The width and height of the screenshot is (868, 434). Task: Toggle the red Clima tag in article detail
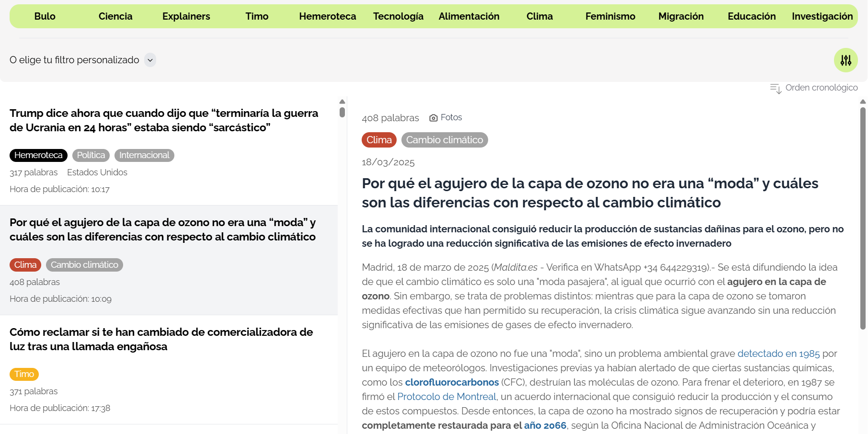(379, 140)
